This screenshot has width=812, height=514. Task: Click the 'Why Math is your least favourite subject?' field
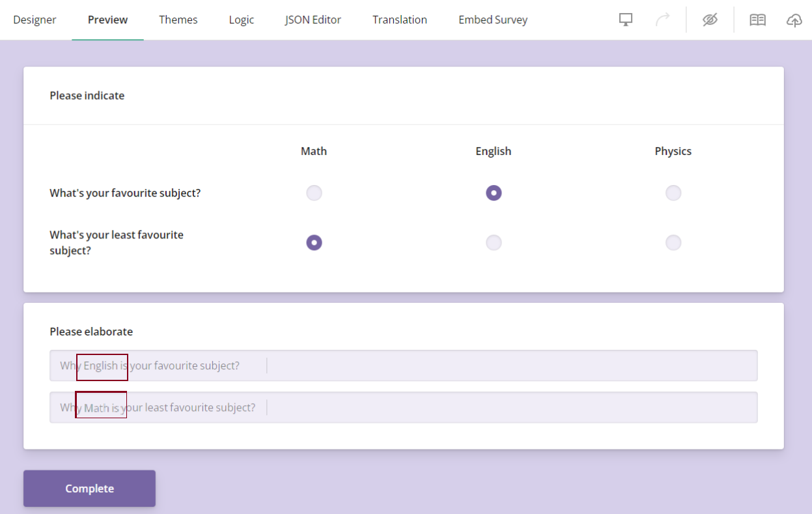(x=404, y=407)
